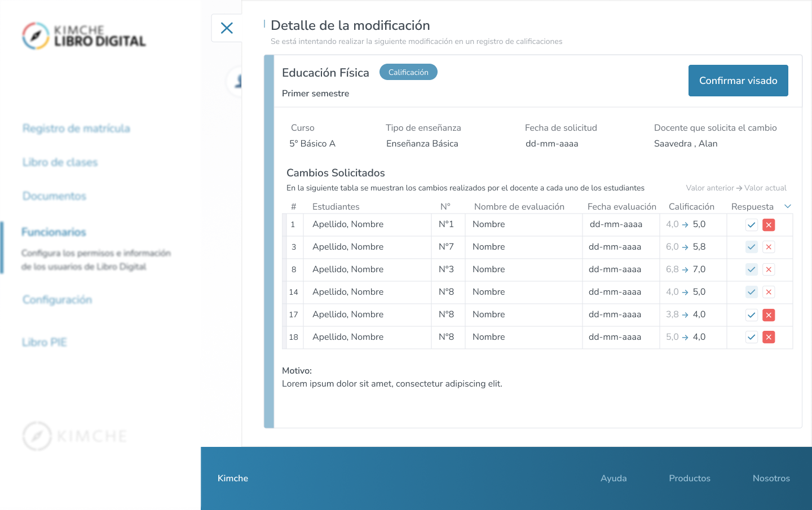The width and height of the screenshot is (812, 510).
Task: Select grade change 6,8 → 7,0
Action: 686,269
